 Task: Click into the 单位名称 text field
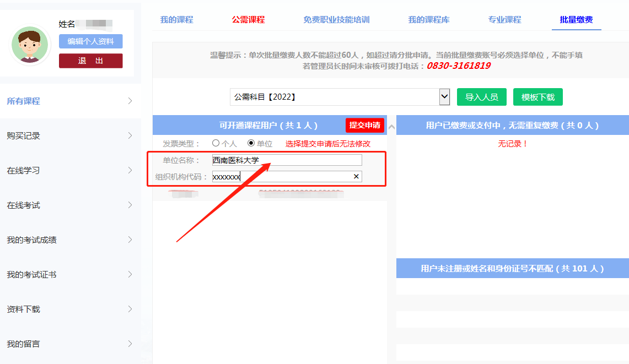287,160
